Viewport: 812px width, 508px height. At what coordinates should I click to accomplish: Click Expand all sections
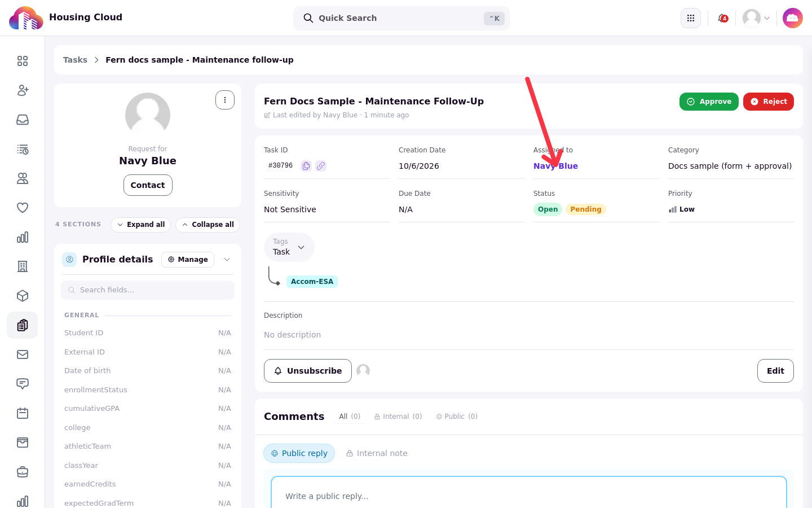[x=141, y=225]
